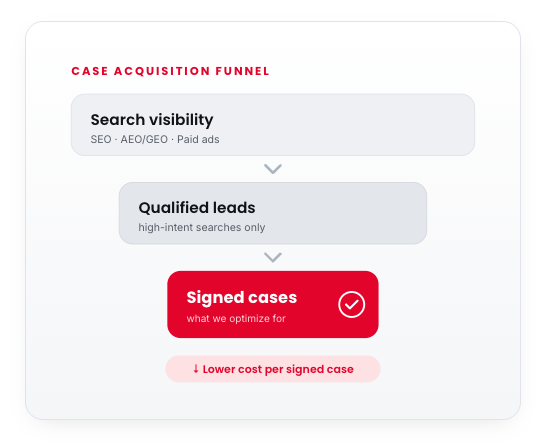Select the word FUNNEL in the heading
The height and width of the screenshot is (445, 541).
[x=242, y=71]
